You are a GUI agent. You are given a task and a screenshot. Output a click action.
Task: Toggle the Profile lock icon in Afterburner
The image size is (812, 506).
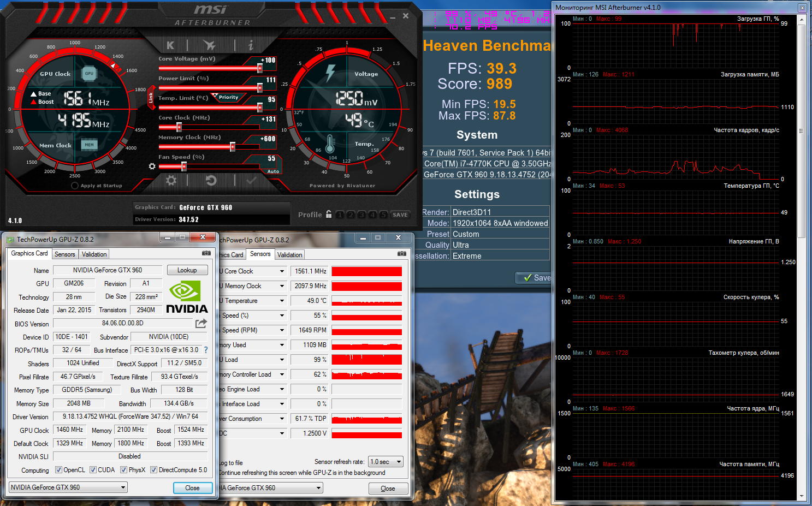tap(329, 214)
